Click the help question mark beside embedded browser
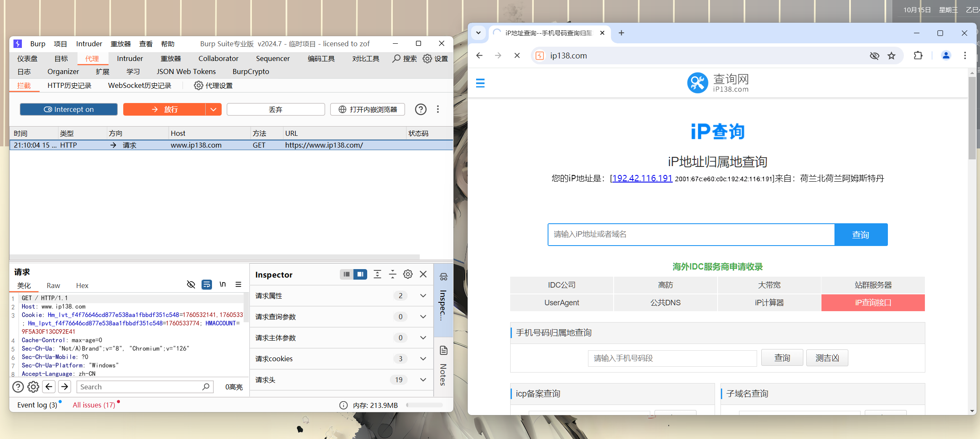 [x=421, y=109]
